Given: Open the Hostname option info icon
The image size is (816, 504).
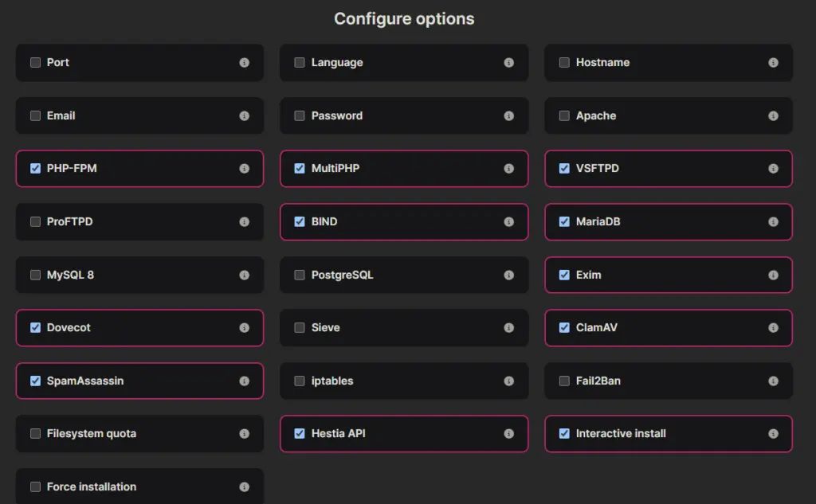Looking at the screenshot, I should tap(773, 62).
